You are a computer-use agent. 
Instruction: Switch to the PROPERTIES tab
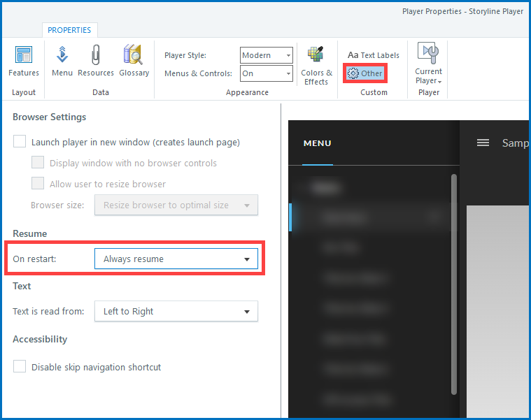coord(69,30)
